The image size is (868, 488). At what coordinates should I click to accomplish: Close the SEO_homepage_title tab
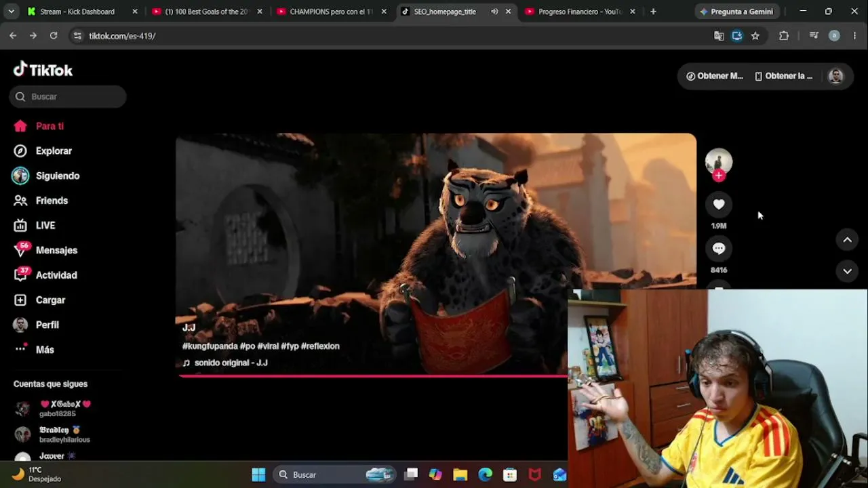[508, 12]
